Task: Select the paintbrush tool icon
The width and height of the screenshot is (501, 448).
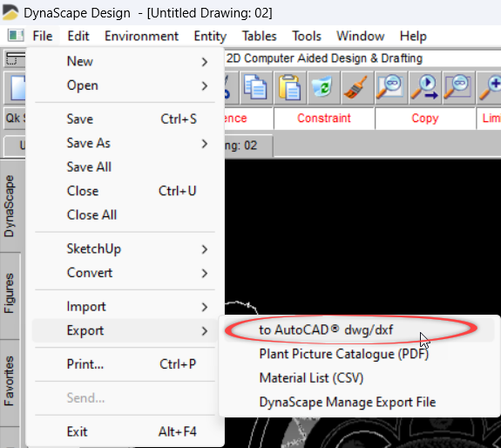Action: pos(356,87)
